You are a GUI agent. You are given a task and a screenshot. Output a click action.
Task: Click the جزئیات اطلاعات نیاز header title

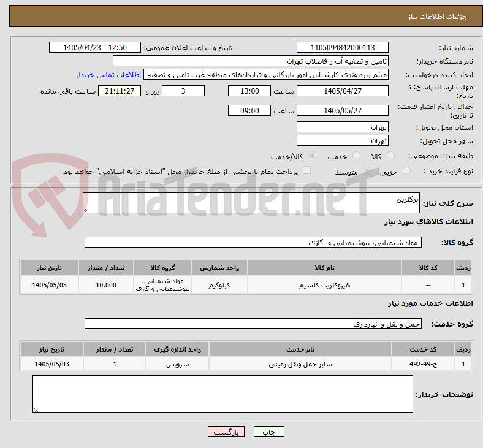coord(438,17)
